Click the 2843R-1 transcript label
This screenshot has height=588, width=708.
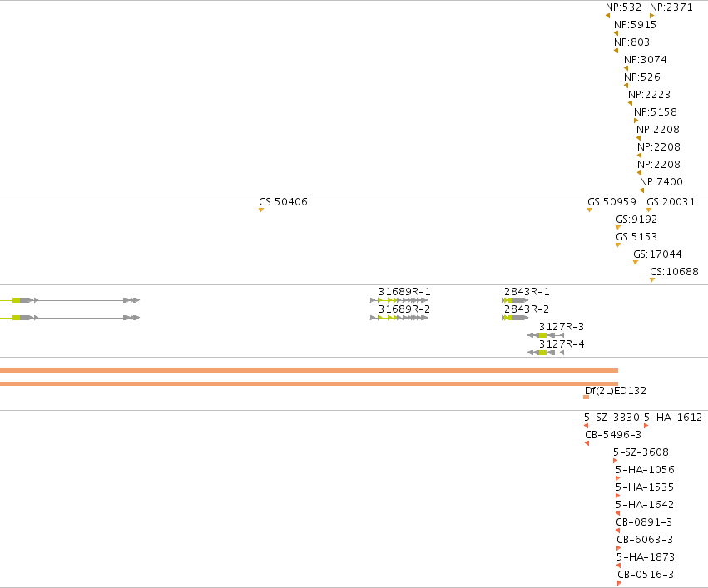click(x=527, y=293)
